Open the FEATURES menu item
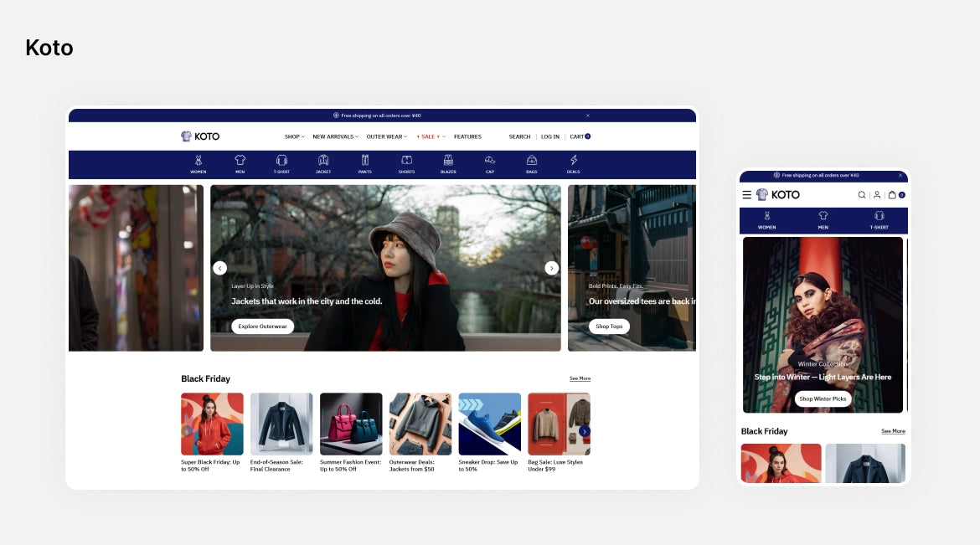The width and height of the screenshot is (980, 545). point(467,136)
